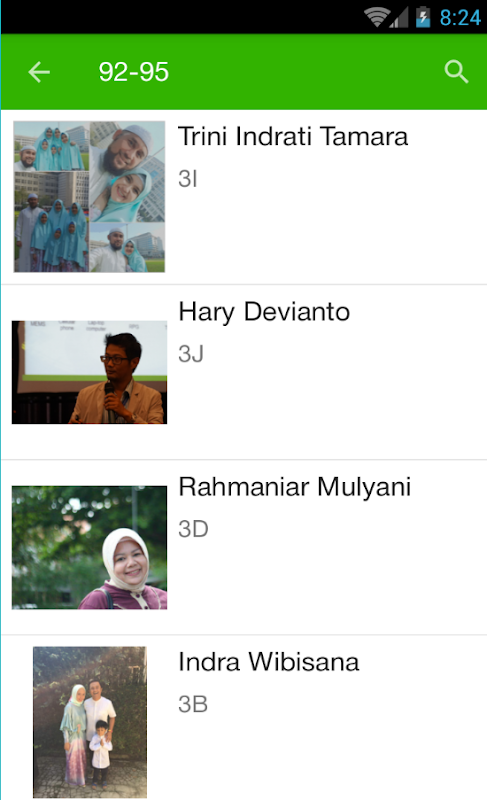
Task: Tap the cellular signal icon
Action: click(399, 17)
